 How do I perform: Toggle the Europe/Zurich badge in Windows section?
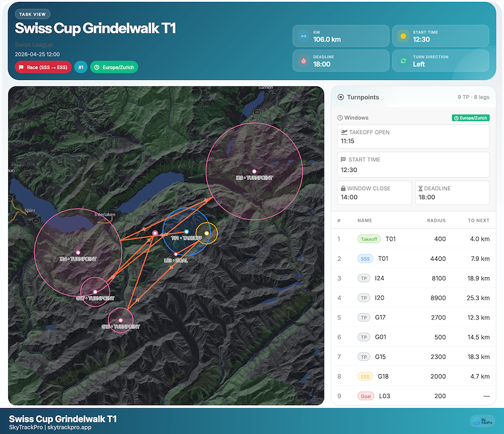[x=471, y=117]
